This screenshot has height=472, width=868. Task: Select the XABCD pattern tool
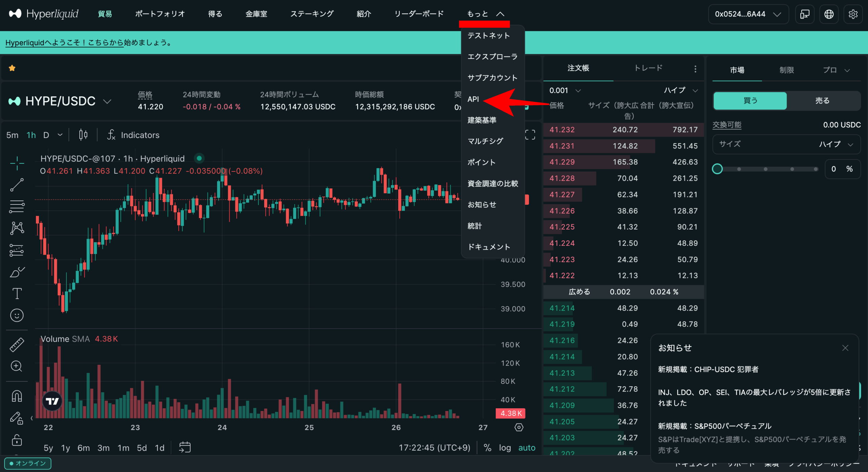tap(17, 228)
